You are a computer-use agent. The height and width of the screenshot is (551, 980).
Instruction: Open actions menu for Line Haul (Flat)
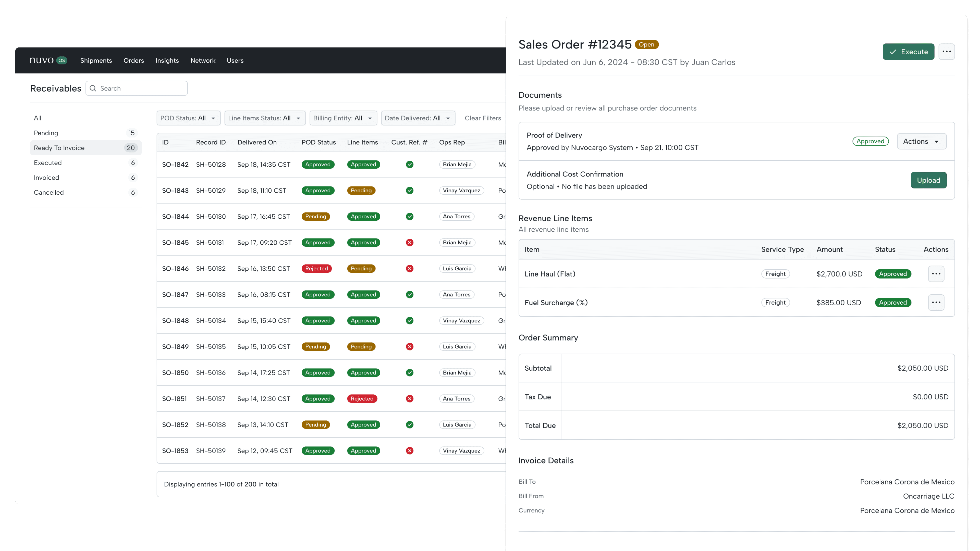[936, 274]
